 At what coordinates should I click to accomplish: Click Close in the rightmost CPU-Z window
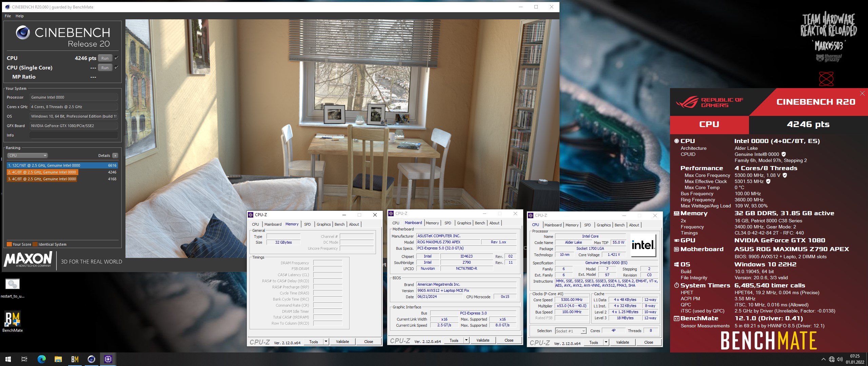(x=649, y=342)
